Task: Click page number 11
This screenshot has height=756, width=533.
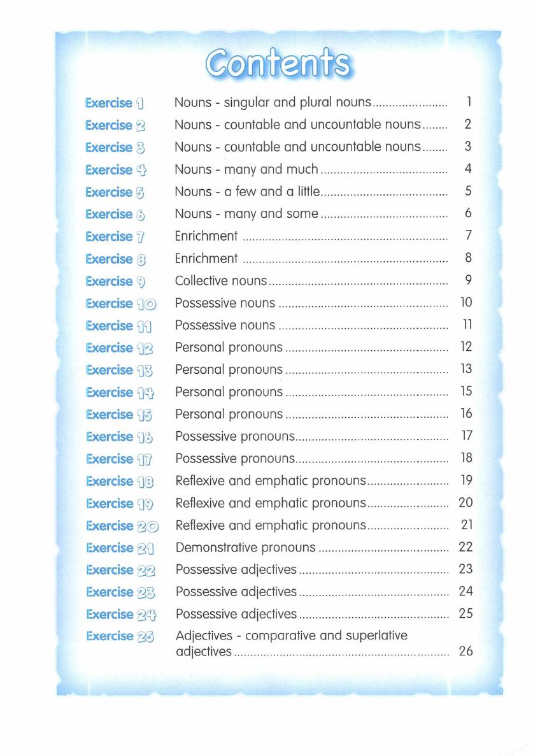Action: [x=466, y=325]
